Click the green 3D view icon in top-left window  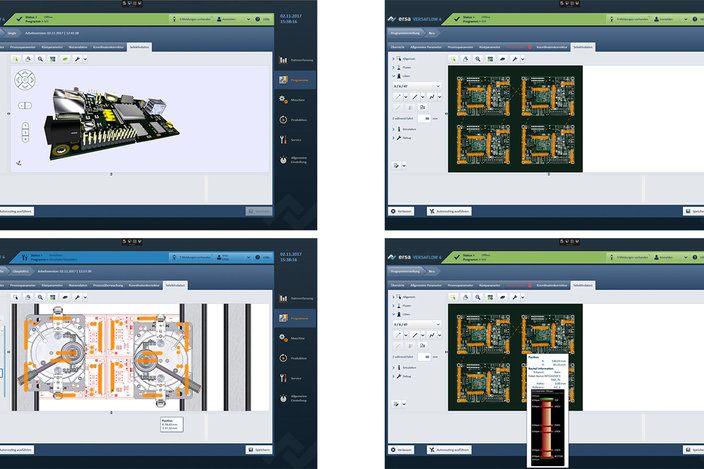[65, 59]
